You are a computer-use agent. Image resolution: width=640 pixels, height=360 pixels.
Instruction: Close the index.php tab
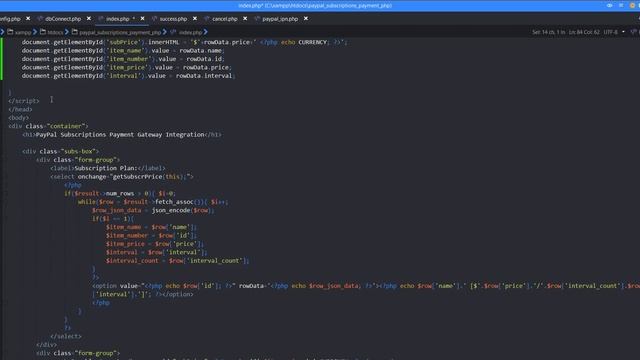142,18
